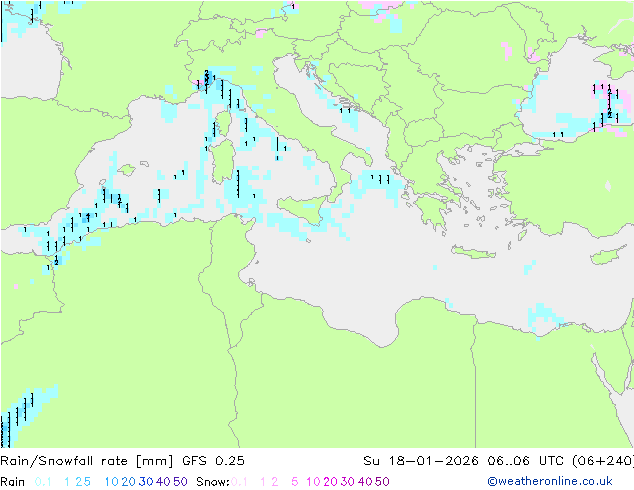634x490 pixels.
Task: Click snow legend value 20
Action: tap(330, 482)
